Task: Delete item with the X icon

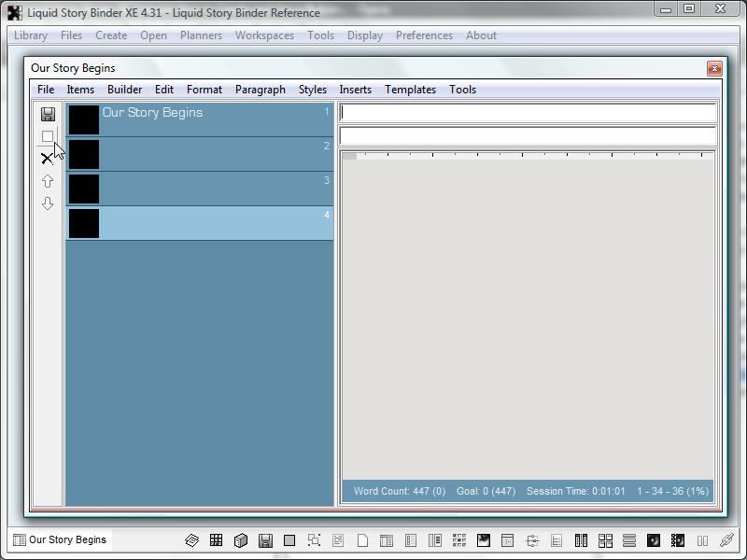Action: click(48, 159)
